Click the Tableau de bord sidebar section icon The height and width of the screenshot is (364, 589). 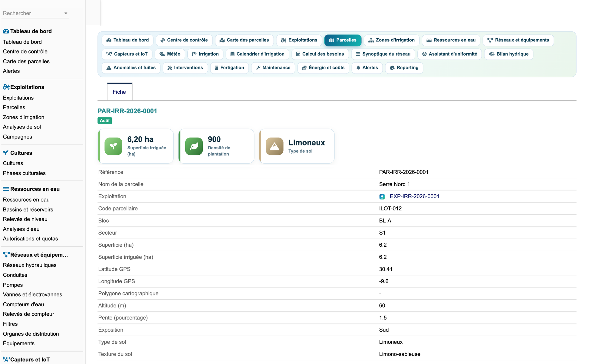6,31
